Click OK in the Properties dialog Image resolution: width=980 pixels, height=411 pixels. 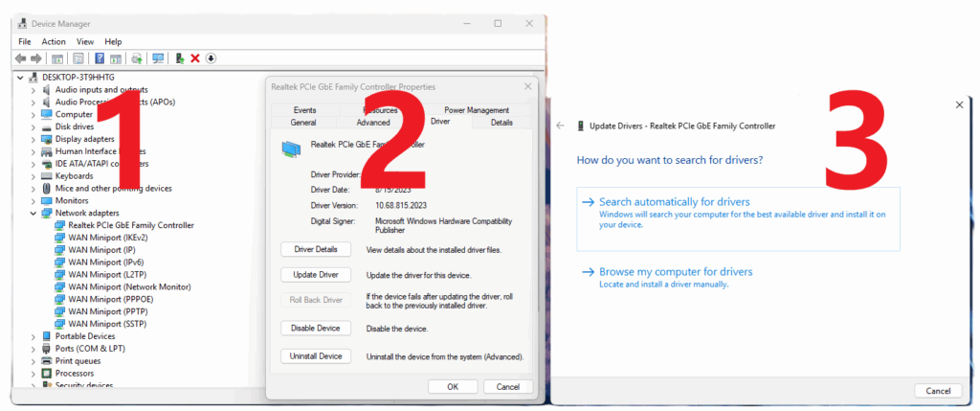453,387
